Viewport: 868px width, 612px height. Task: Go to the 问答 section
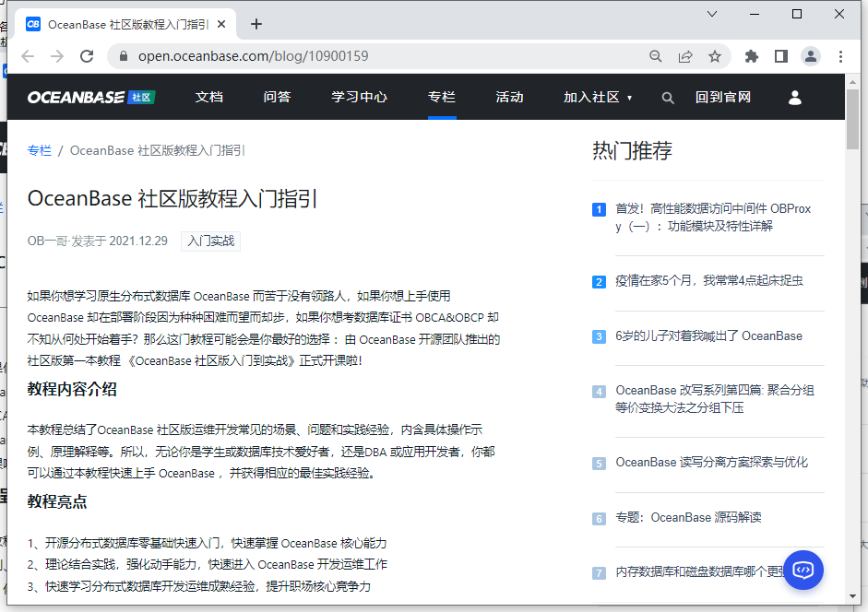(278, 97)
